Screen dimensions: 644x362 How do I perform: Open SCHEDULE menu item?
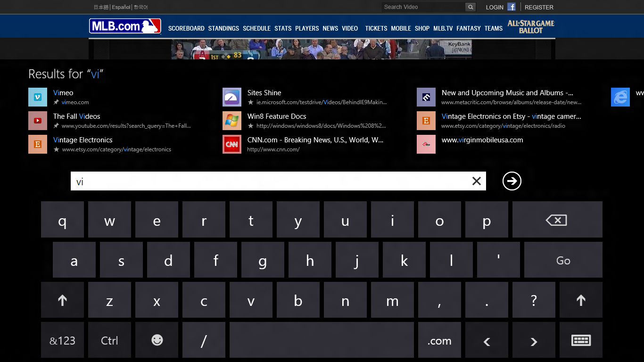point(256,28)
